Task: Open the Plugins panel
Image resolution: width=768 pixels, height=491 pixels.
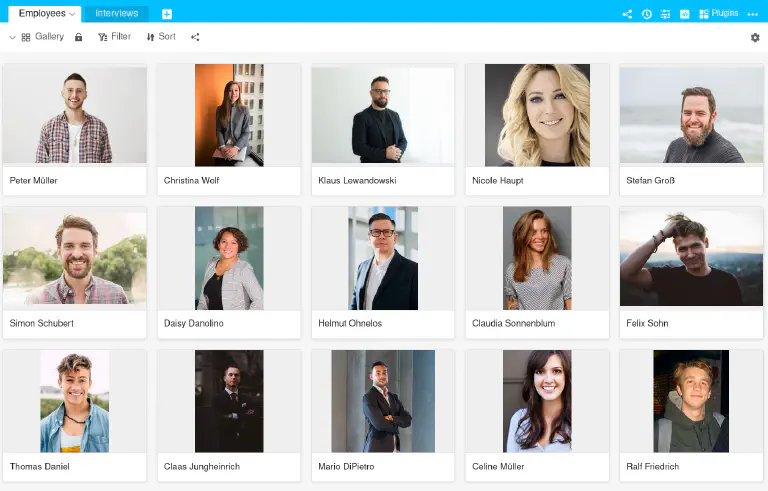Action: 718,14
